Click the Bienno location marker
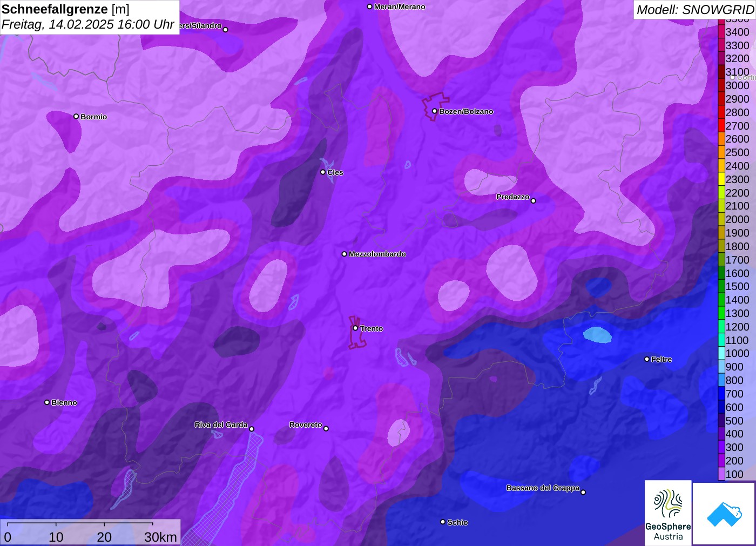 pos(47,402)
